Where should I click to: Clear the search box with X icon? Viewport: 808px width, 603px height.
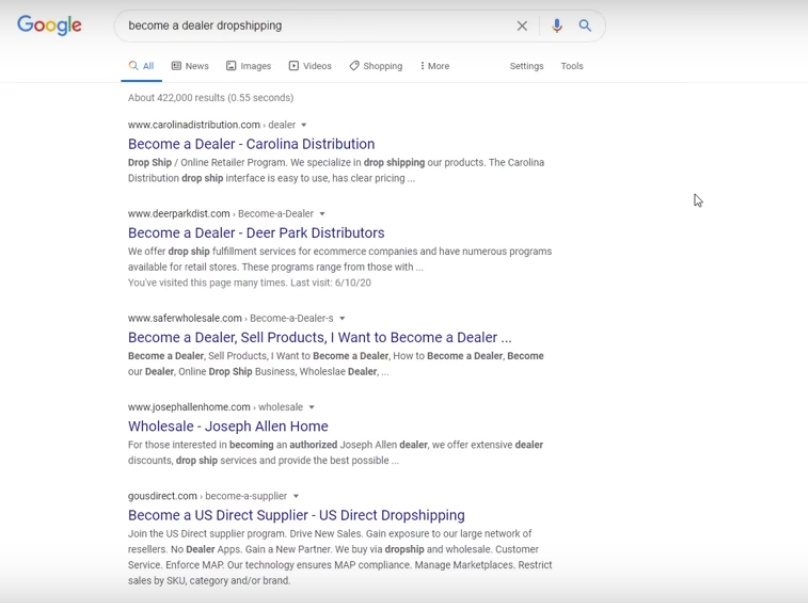(522, 26)
